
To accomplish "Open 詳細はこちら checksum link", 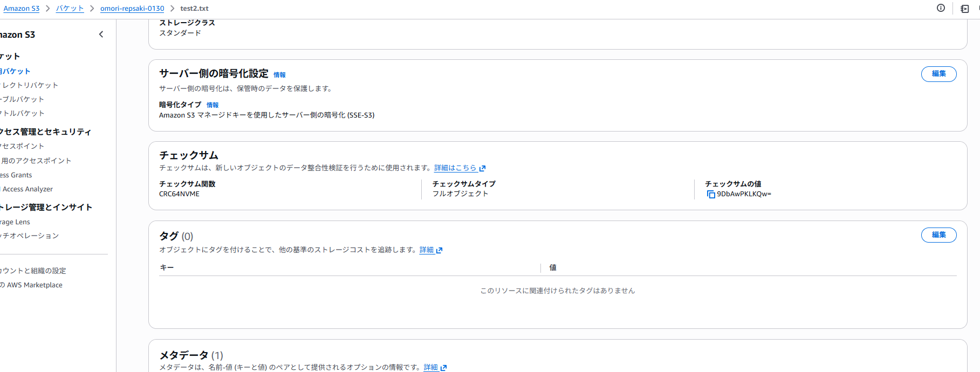I will 460,168.
